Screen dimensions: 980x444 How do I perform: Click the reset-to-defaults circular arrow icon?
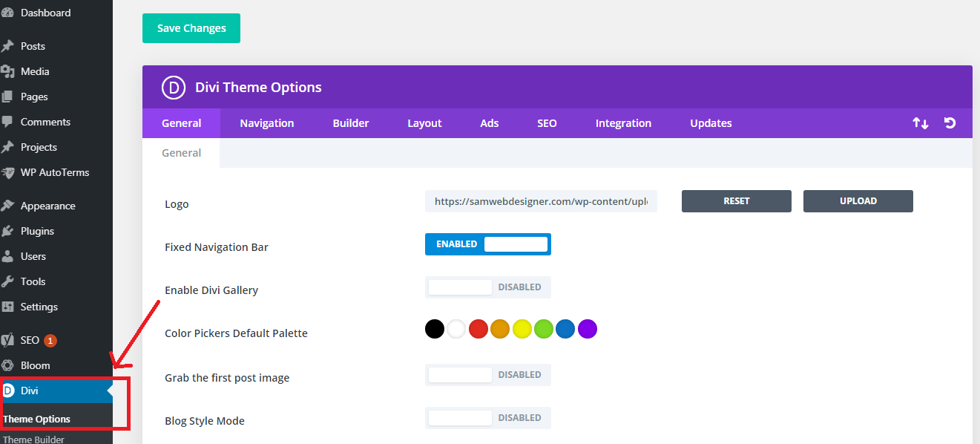pos(950,123)
